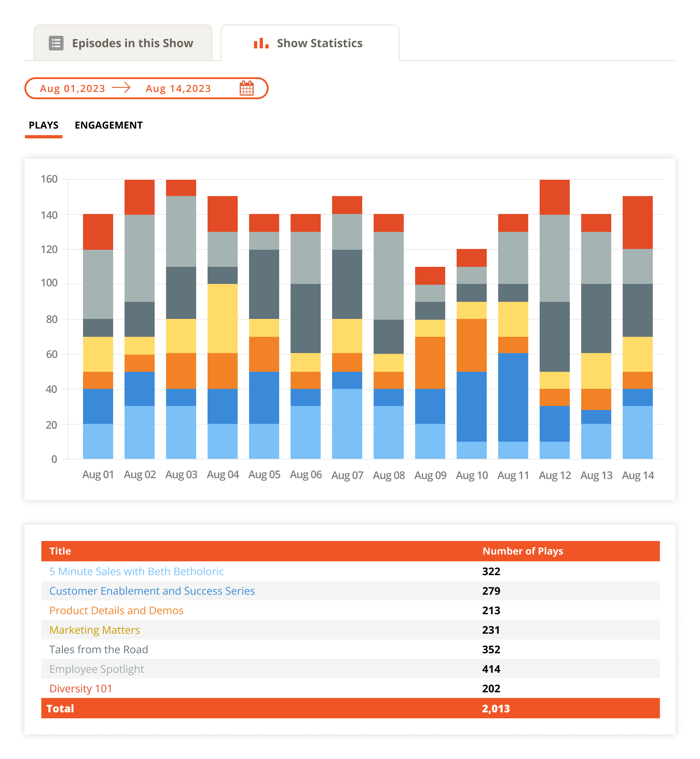Screen dimensions: 700x759
Task: Click the red top segment of Aug 14 bar
Action: point(637,222)
